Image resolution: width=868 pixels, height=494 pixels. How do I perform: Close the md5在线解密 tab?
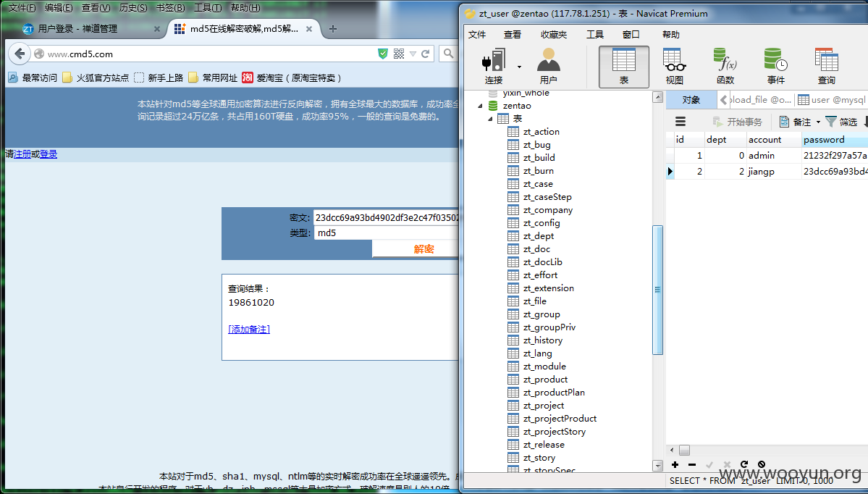click(x=309, y=29)
